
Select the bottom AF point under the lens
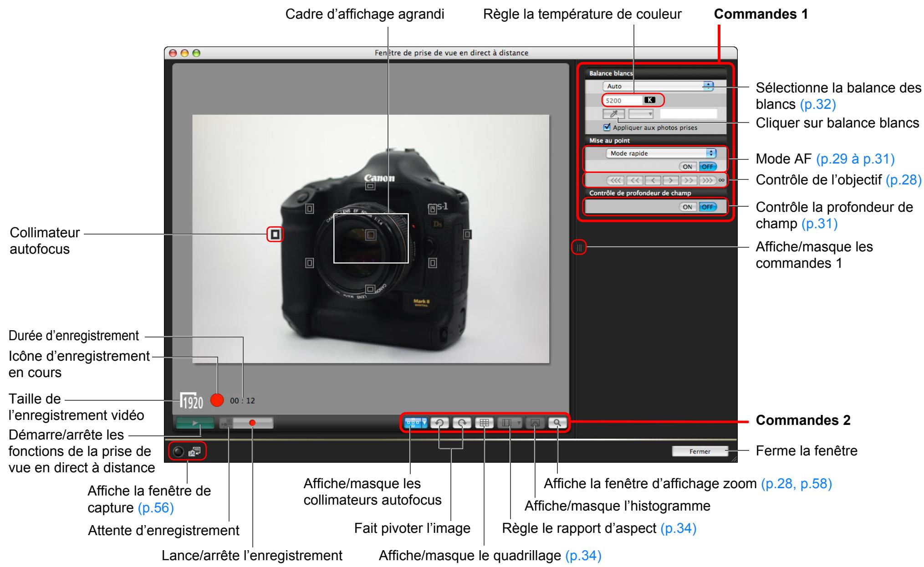coord(371,289)
